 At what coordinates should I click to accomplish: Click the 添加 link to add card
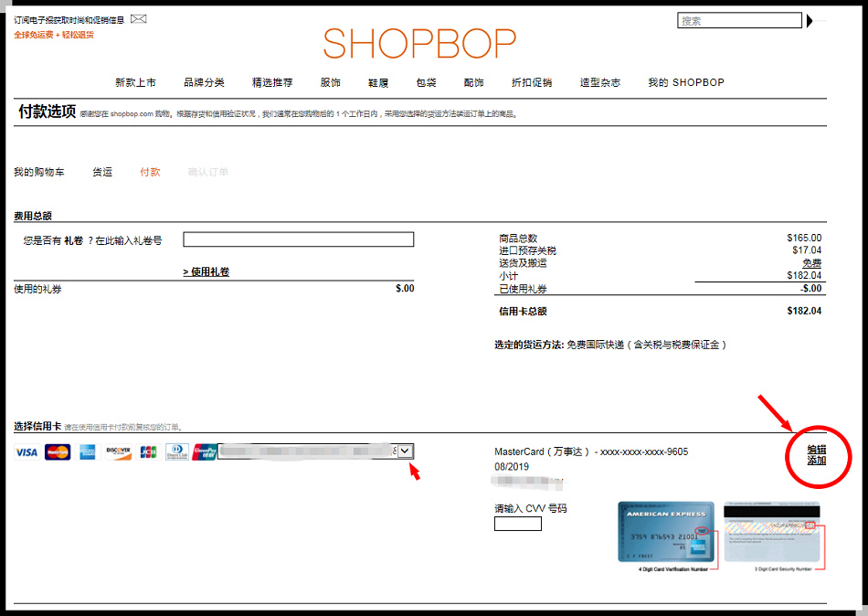[817, 461]
